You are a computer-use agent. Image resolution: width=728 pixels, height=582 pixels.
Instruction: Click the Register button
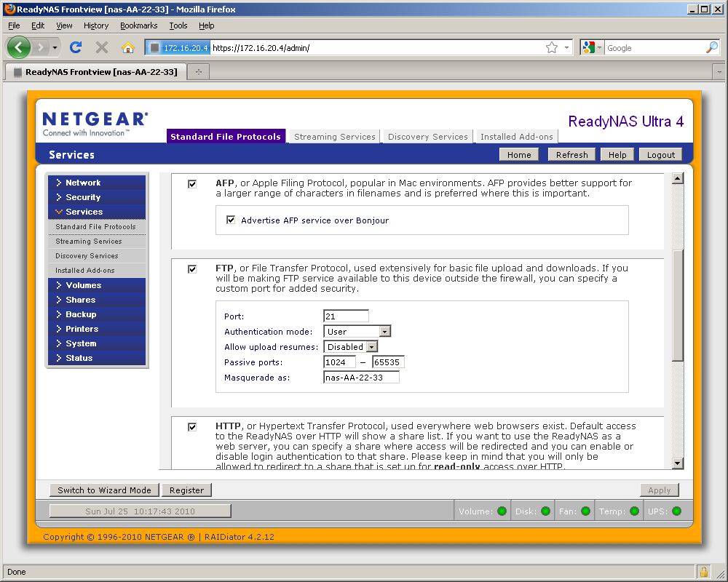pos(186,490)
